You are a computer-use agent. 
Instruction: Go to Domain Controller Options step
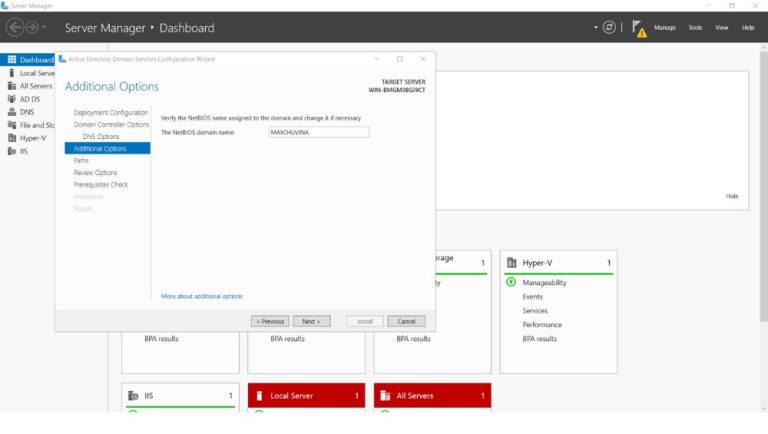coord(111,125)
